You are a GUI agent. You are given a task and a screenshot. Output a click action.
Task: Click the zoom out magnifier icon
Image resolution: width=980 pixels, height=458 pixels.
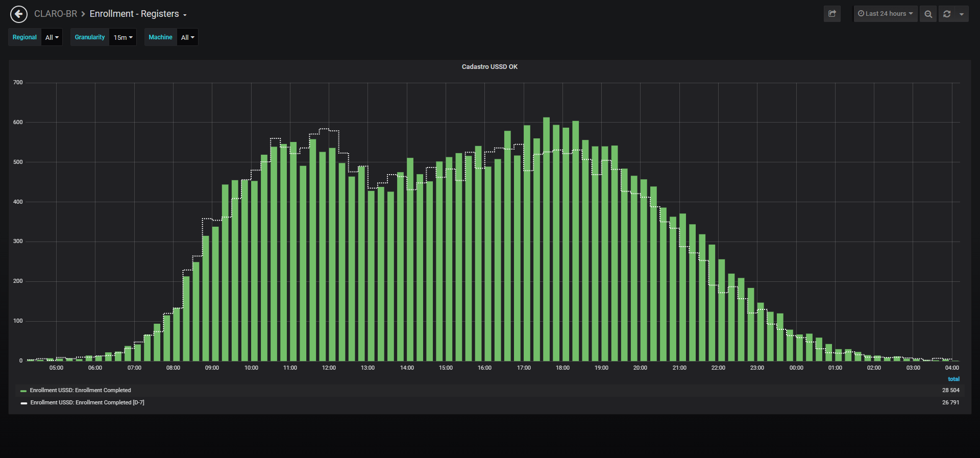tap(928, 14)
